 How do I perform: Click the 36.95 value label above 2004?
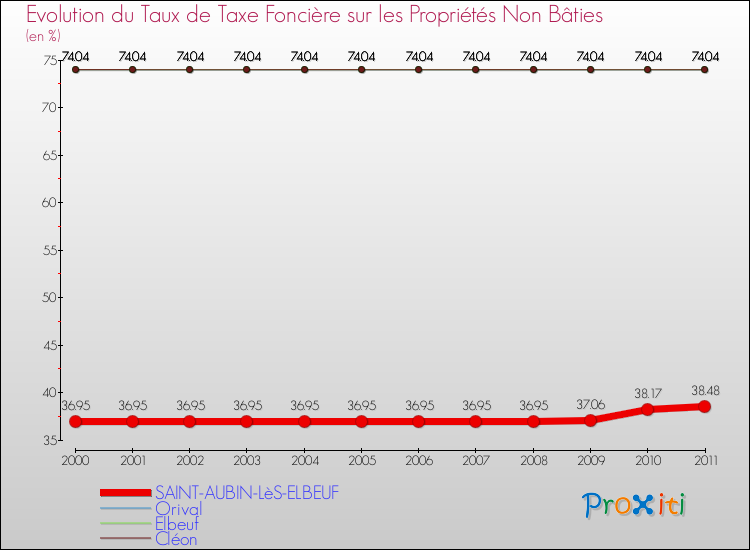(305, 406)
